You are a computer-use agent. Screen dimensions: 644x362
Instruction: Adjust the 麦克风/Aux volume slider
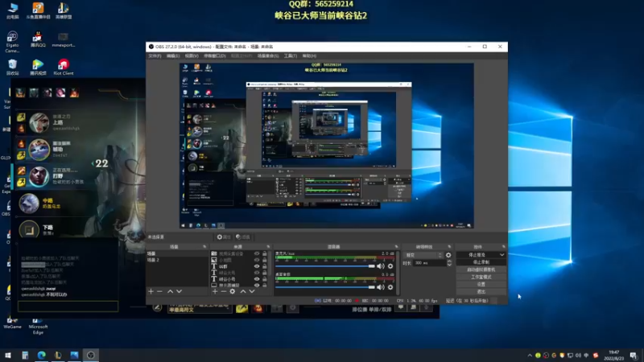325,266
